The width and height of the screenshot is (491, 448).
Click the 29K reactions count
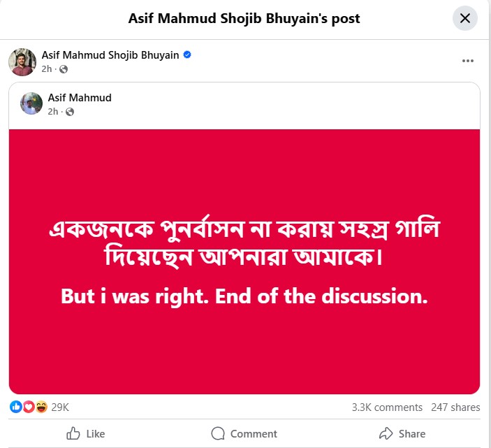click(x=60, y=407)
